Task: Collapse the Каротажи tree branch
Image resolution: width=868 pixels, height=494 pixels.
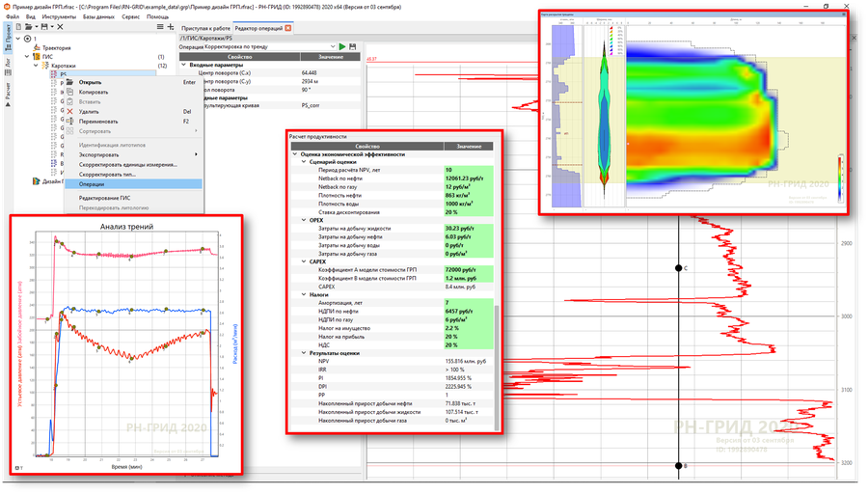Action: (x=36, y=66)
